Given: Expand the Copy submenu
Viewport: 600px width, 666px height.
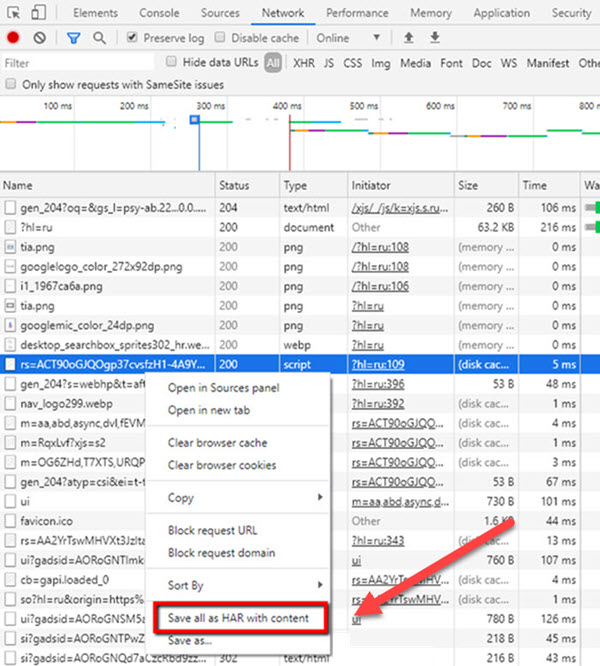Looking at the screenshot, I should pyautogui.click(x=238, y=497).
